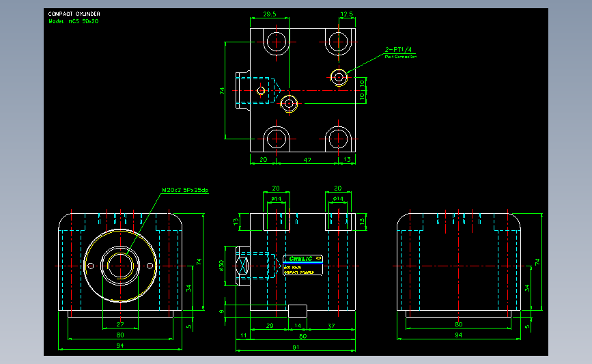Select the 37 dimension in the side view

tap(331, 326)
